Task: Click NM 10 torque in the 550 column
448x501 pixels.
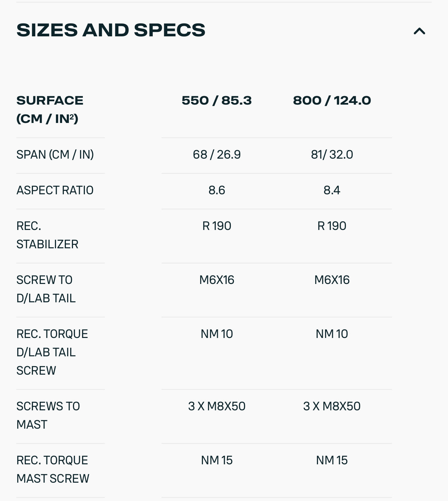Action: (x=217, y=334)
